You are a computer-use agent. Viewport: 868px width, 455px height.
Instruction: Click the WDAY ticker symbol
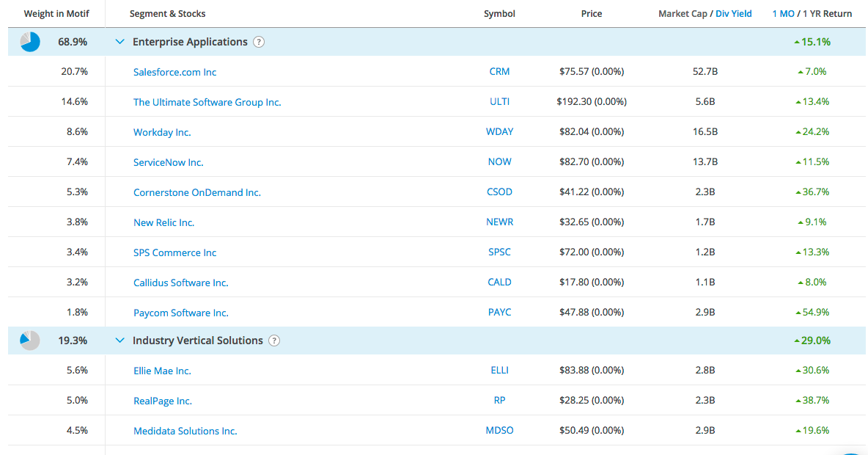(x=499, y=132)
